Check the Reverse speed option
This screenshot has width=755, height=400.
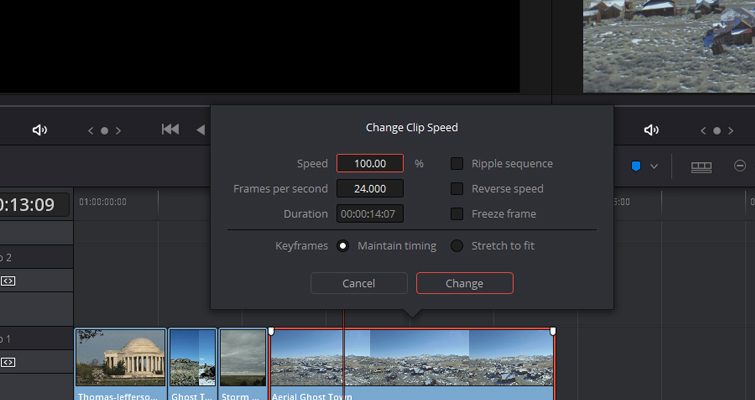457,189
